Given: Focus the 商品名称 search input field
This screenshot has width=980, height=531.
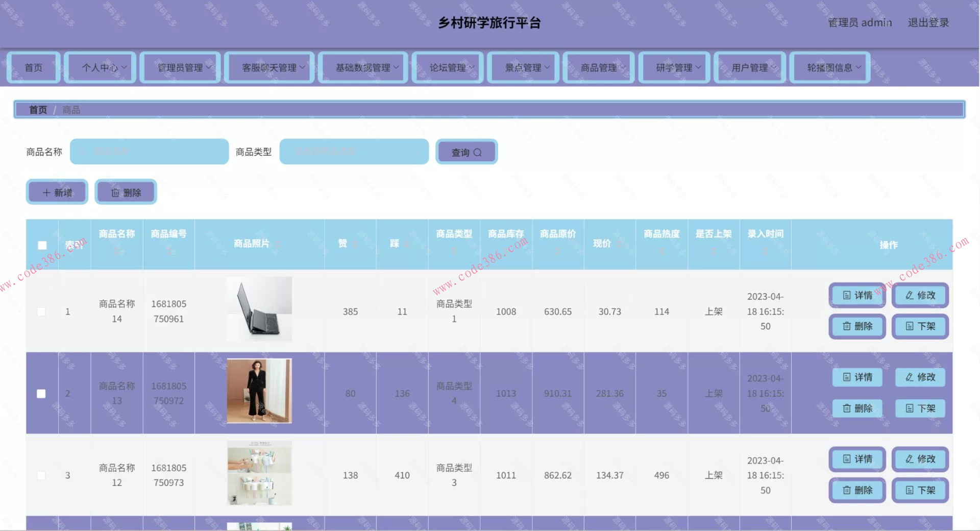Looking at the screenshot, I should (149, 152).
